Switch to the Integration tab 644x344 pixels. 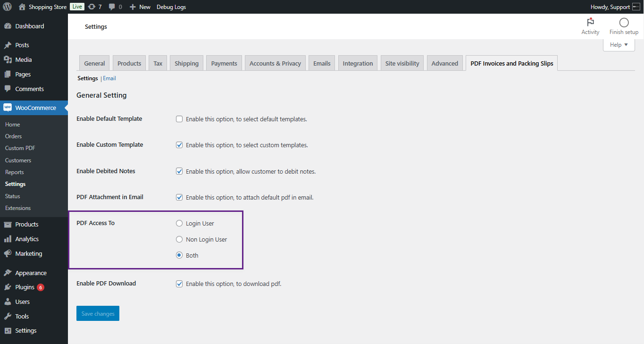tap(358, 63)
